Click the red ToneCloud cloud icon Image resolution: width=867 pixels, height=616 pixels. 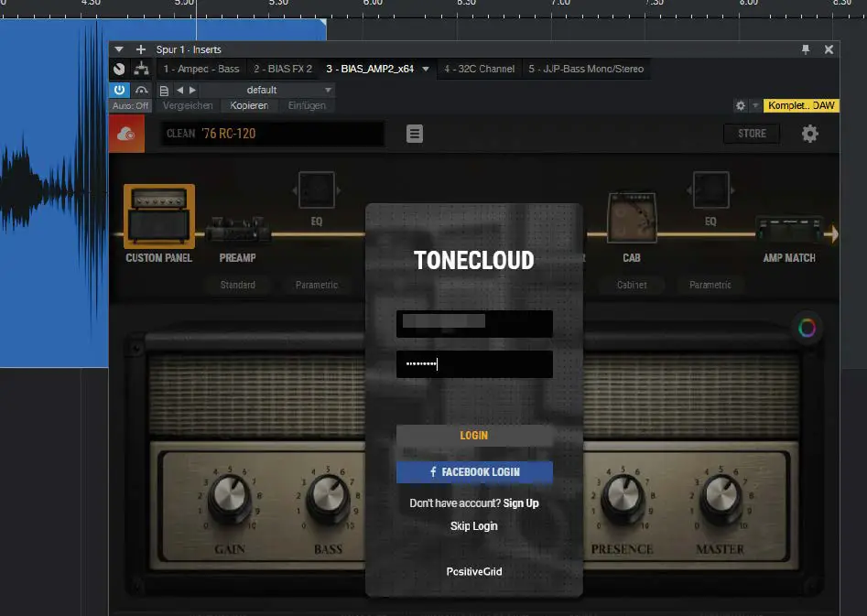[125, 134]
